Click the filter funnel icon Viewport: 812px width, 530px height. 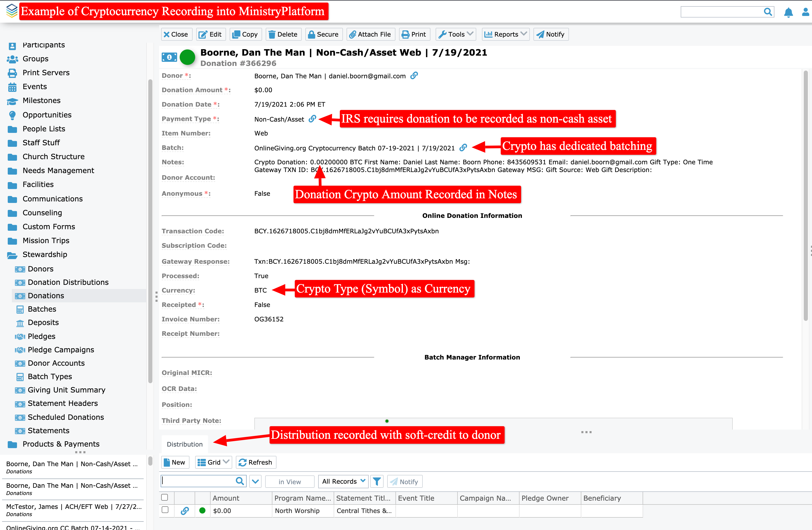pyautogui.click(x=377, y=481)
